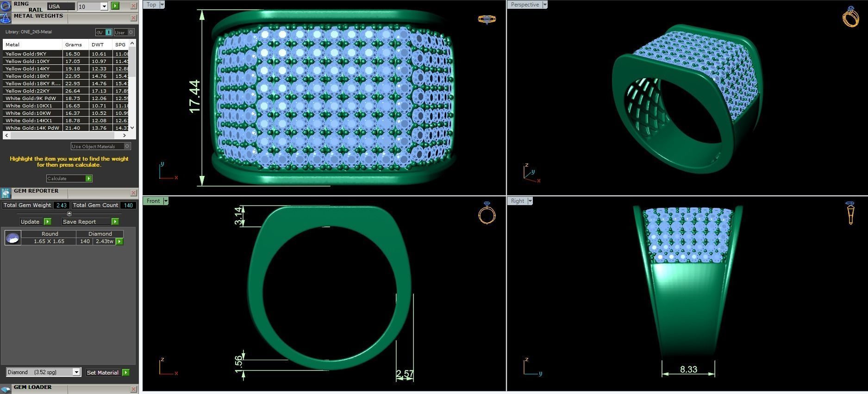Image resolution: width=868 pixels, height=394 pixels.
Task: Close the Metal Weights panel
Action: [133, 18]
